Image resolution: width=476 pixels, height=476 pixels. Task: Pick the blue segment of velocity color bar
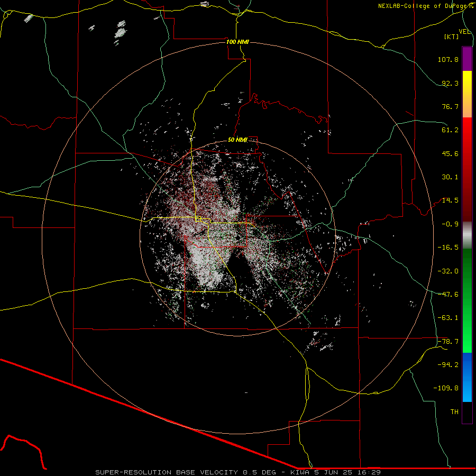point(467,377)
